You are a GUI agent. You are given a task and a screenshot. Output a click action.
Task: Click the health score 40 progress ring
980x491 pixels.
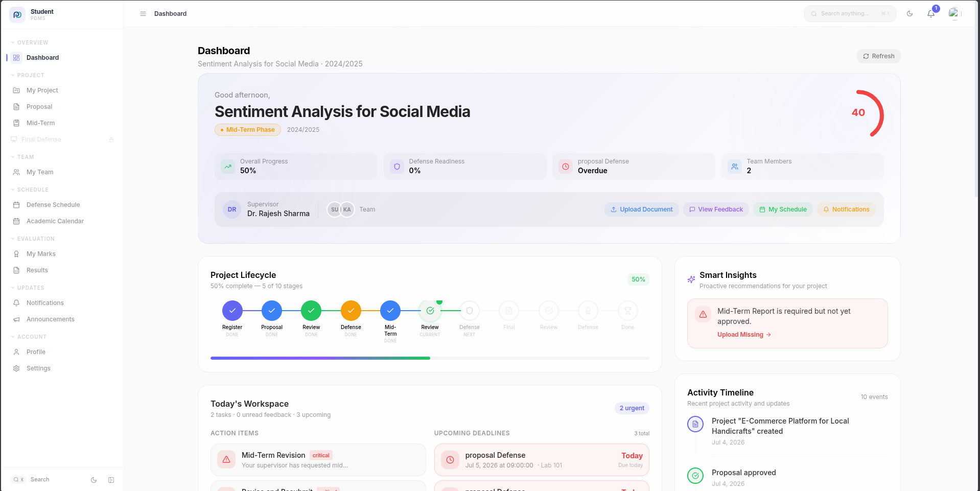coord(859,113)
